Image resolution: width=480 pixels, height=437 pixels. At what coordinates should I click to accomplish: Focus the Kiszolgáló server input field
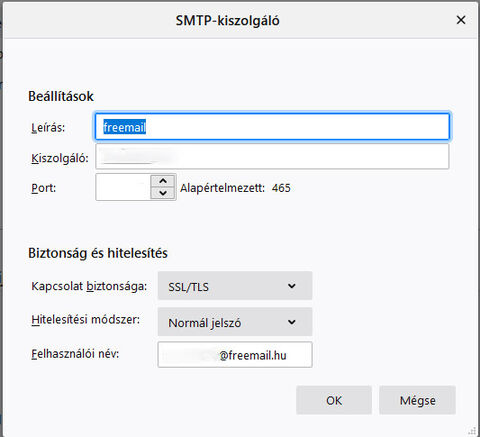click(272, 156)
